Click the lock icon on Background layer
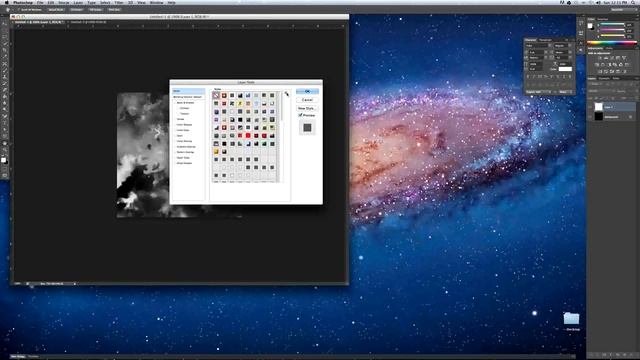Screen dimensions: 640x360 [631, 117]
